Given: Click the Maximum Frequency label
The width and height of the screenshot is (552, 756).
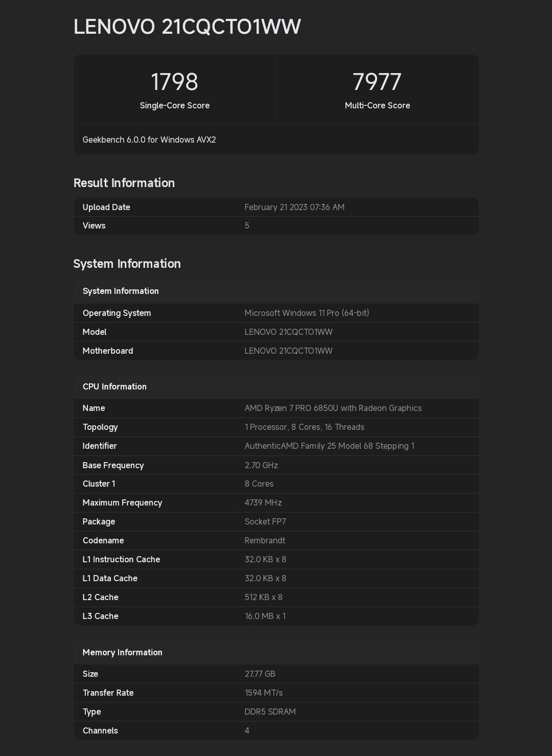Looking at the screenshot, I should [122, 502].
